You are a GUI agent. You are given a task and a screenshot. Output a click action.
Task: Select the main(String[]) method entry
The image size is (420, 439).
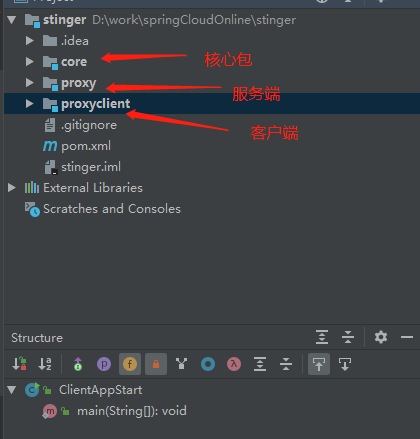132,411
